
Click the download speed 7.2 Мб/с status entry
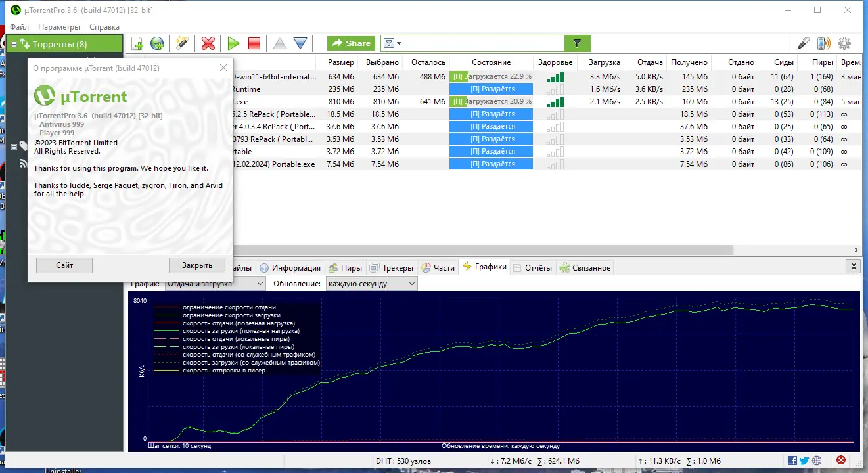pyautogui.click(x=511, y=461)
